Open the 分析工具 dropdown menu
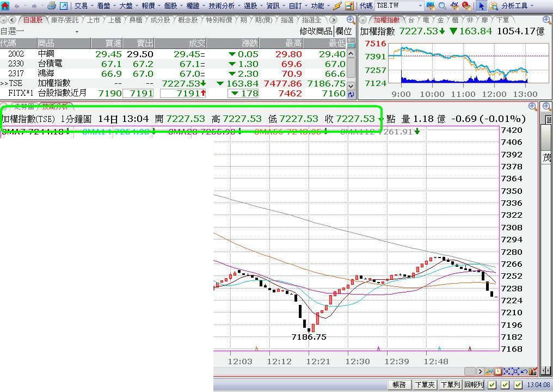The height and width of the screenshot is (392, 553). (x=532, y=6)
